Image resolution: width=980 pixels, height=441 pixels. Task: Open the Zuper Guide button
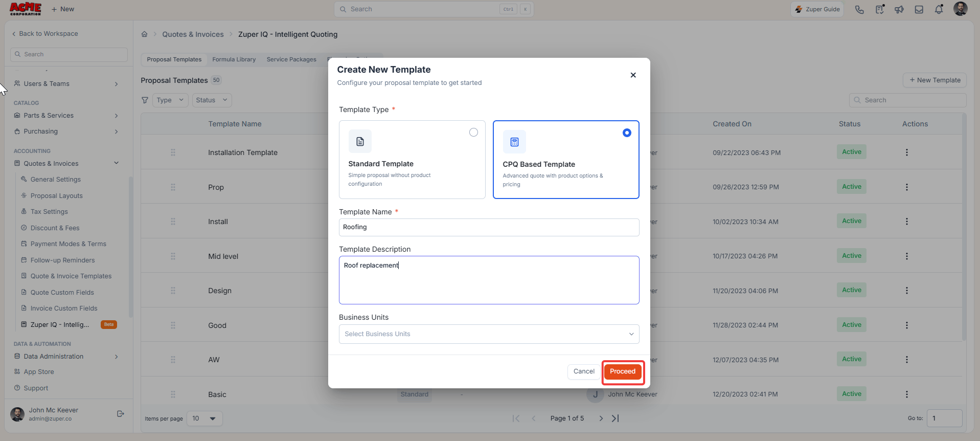click(x=817, y=9)
